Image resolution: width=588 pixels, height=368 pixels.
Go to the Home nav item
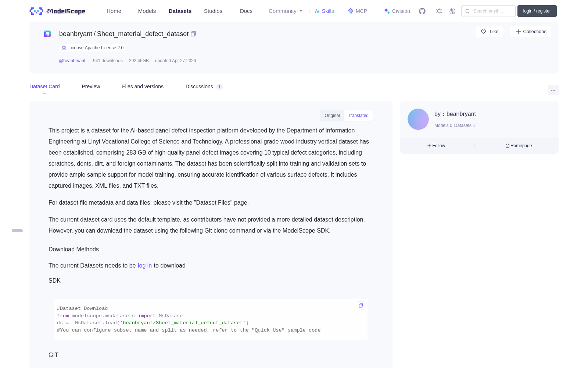pyautogui.click(x=114, y=11)
